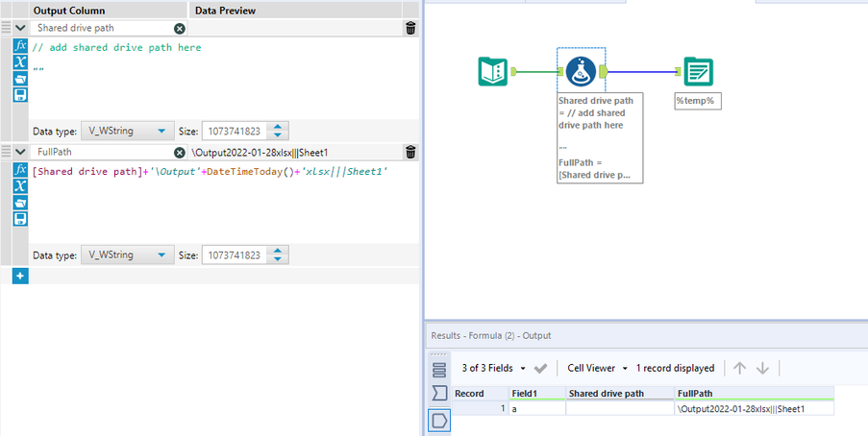868x436 pixels.
Task: Select the Output Data tool on canvas
Action: [x=698, y=71]
